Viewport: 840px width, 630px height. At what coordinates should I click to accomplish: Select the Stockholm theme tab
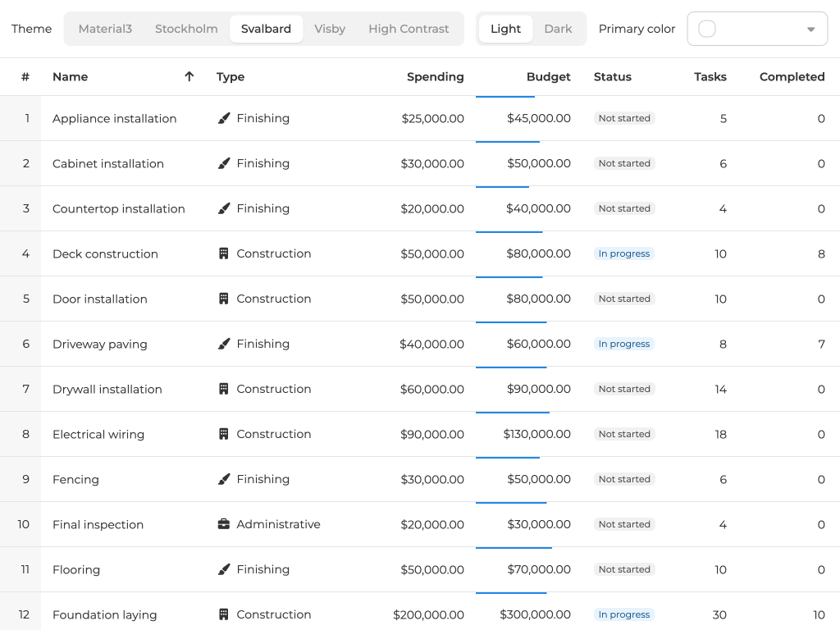point(186,29)
